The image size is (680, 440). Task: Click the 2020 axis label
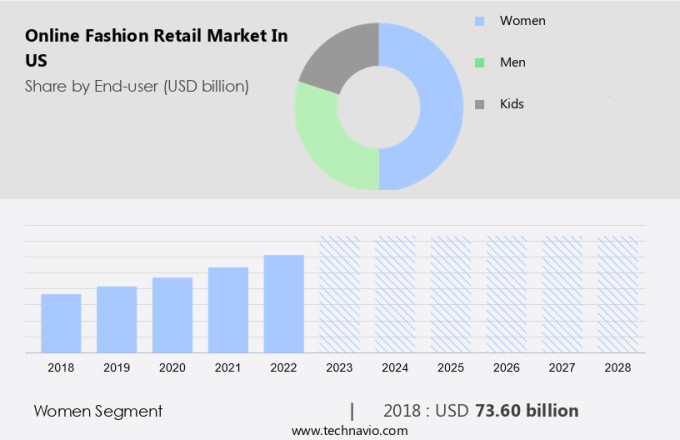coord(172,368)
